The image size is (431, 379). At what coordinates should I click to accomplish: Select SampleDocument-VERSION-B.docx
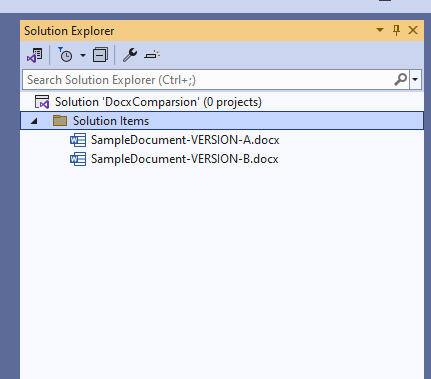(x=184, y=159)
